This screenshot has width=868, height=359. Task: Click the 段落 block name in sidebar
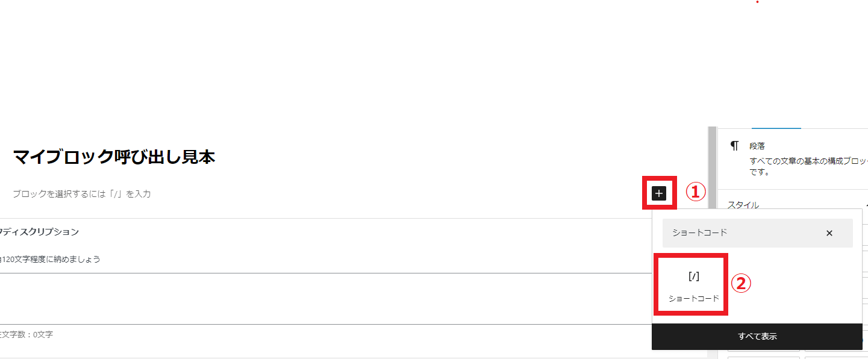757,146
